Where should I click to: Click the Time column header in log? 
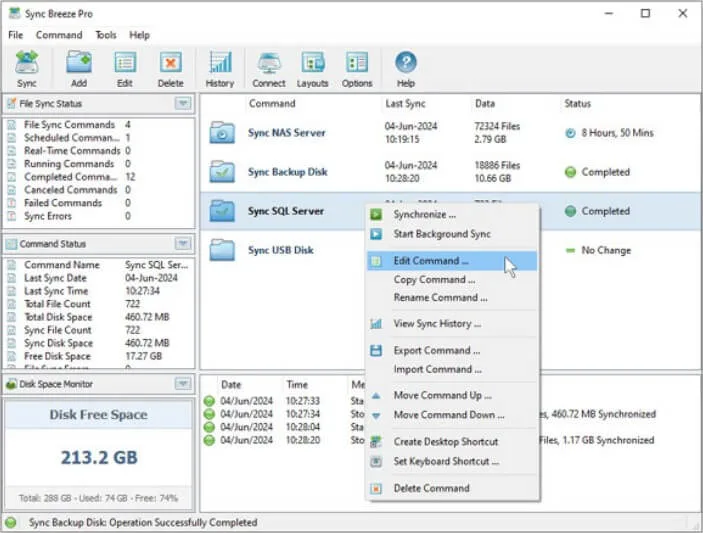tap(297, 385)
